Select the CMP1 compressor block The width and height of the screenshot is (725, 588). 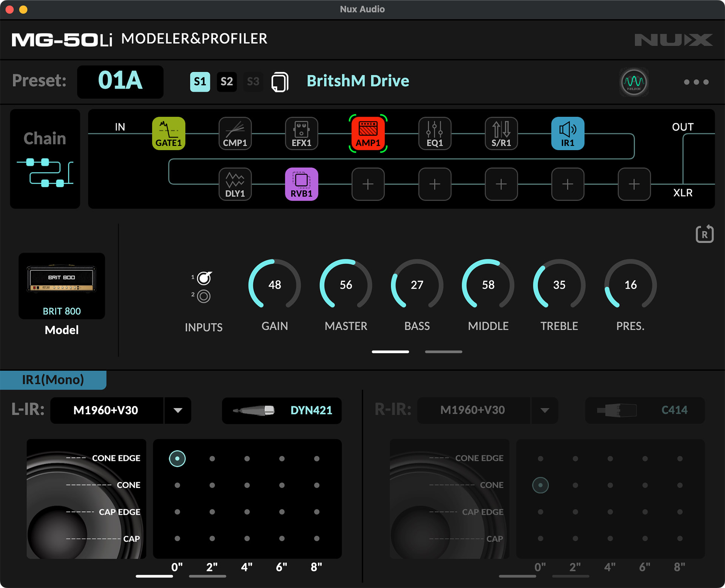tap(235, 134)
